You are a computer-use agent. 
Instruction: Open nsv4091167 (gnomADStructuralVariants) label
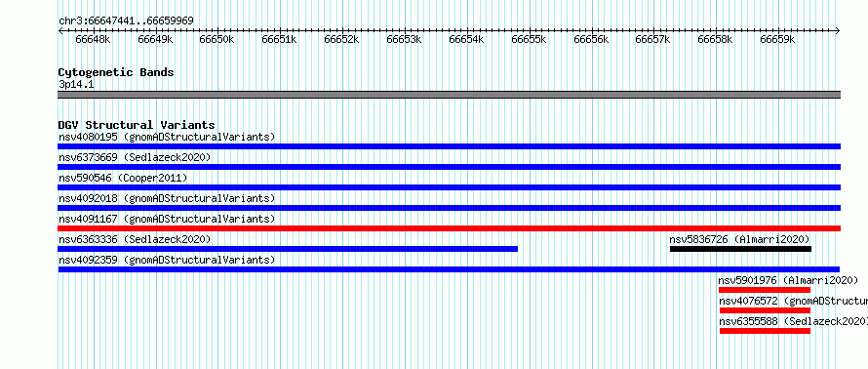coord(167,219)
